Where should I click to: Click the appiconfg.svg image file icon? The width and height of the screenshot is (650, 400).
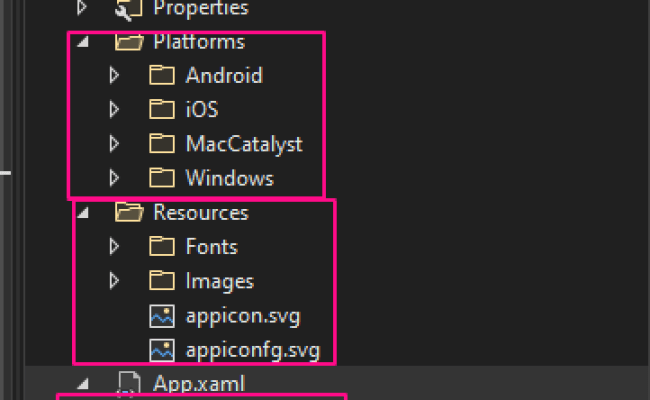pos(162,350)
